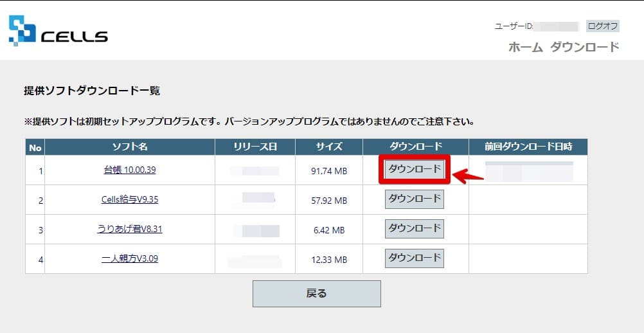Click the 提供ソフトダウンロード一覧 heading
The height and width of the screenshot is (333, 644).
92,91
